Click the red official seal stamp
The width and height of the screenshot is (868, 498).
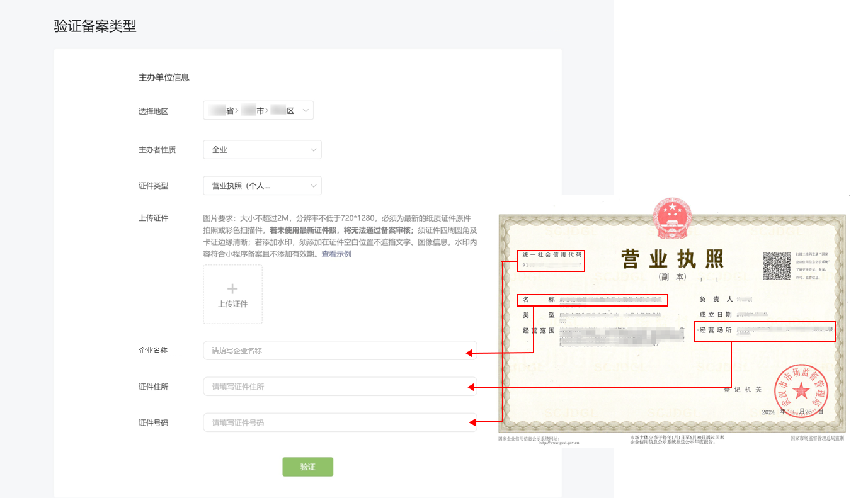801,390
